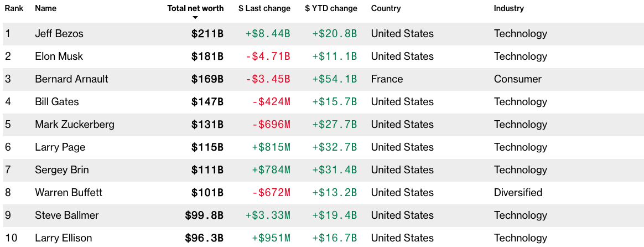Sort by $ Last change header
This screenshot has height=247, width=644.
coord(264,8)
